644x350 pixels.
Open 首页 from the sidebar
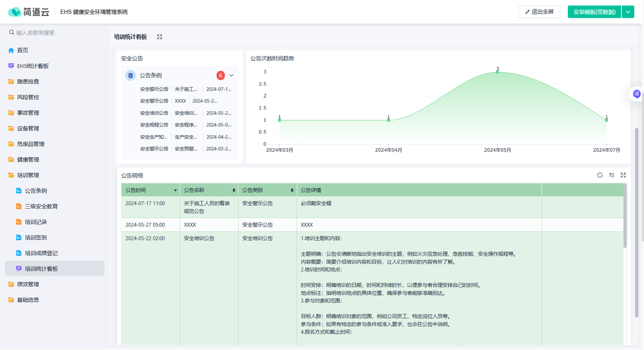click(x=23, y=50)
